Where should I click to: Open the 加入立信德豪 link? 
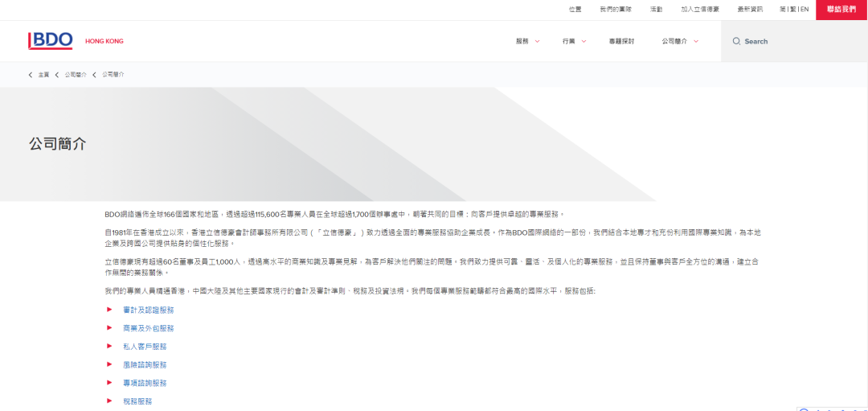click(x=699, y=10)
